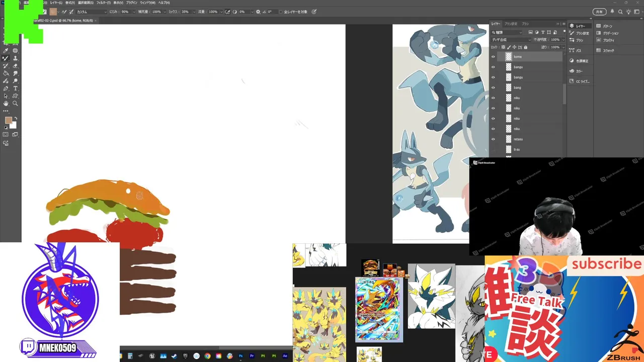Change the screen mode

coord(15,134)
